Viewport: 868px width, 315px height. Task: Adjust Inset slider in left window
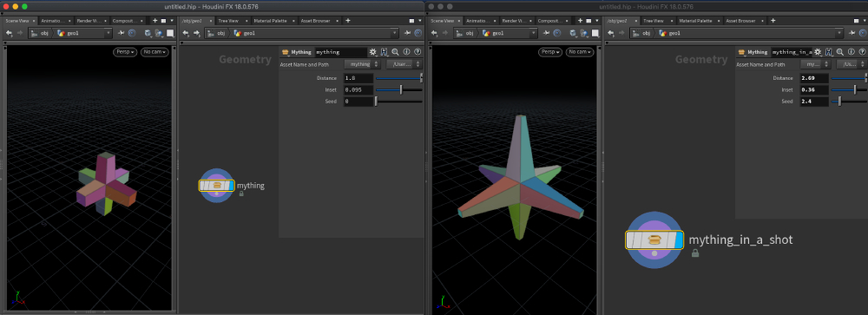click(399, 89)
